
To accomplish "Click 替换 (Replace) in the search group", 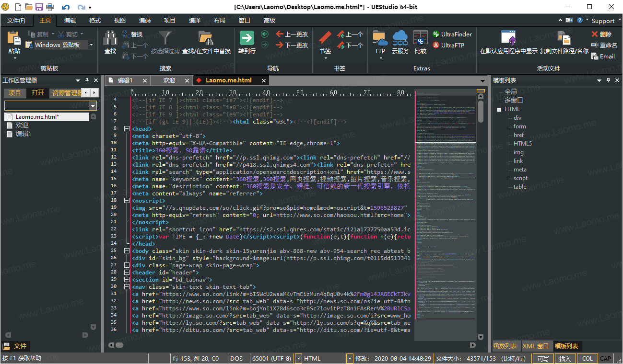I will click(x=132, y=34).
